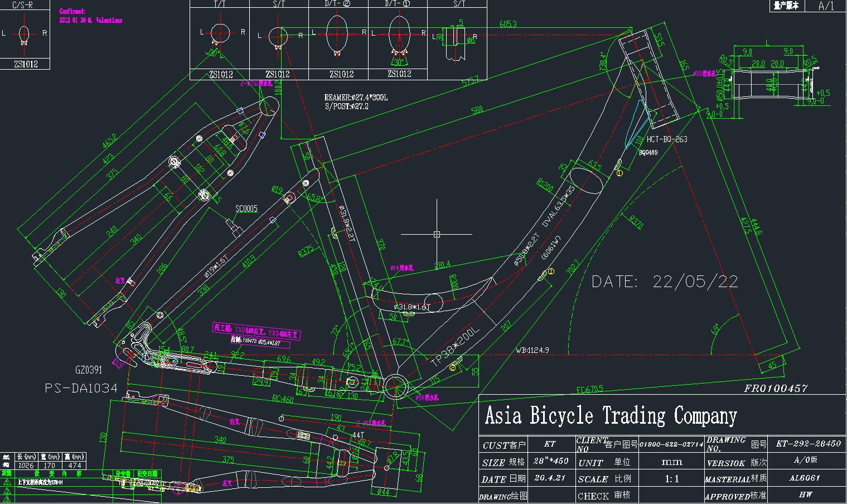847x504 pixels.
Task: Click the bottom bracket shell circle
Action: [395, 386]
